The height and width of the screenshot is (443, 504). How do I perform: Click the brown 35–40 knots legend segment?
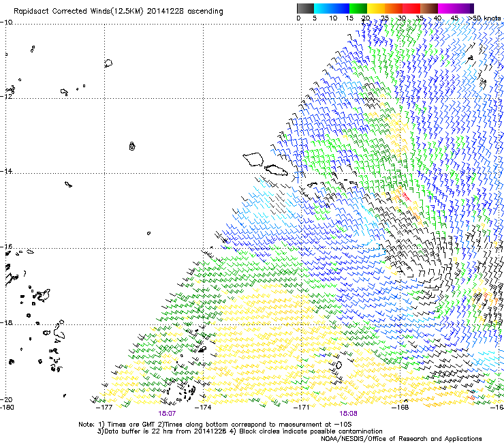[x=429, y=8]
